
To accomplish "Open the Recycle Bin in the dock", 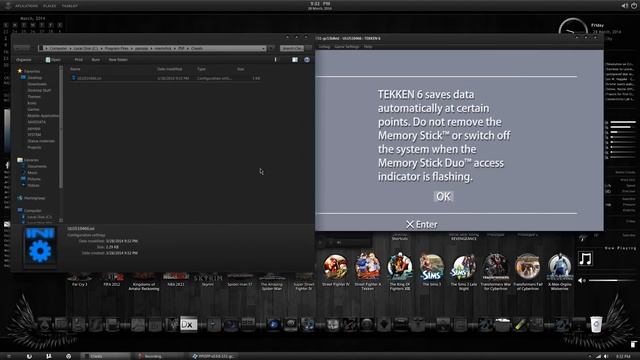I will pos(596,325).
